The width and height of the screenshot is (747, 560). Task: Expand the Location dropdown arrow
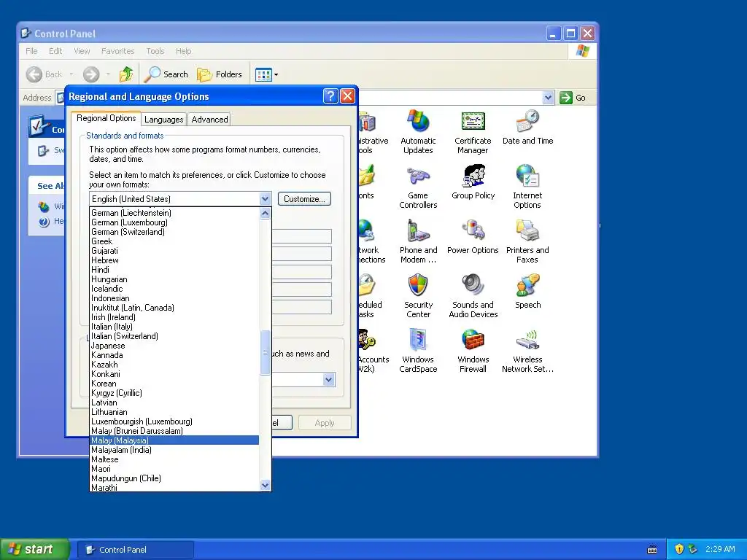(329, 379)
